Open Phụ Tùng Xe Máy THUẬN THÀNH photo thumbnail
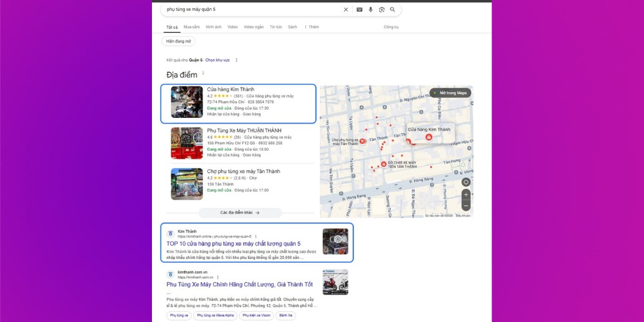The height and width of the screenshot is (322, 644). click(187, 143)
